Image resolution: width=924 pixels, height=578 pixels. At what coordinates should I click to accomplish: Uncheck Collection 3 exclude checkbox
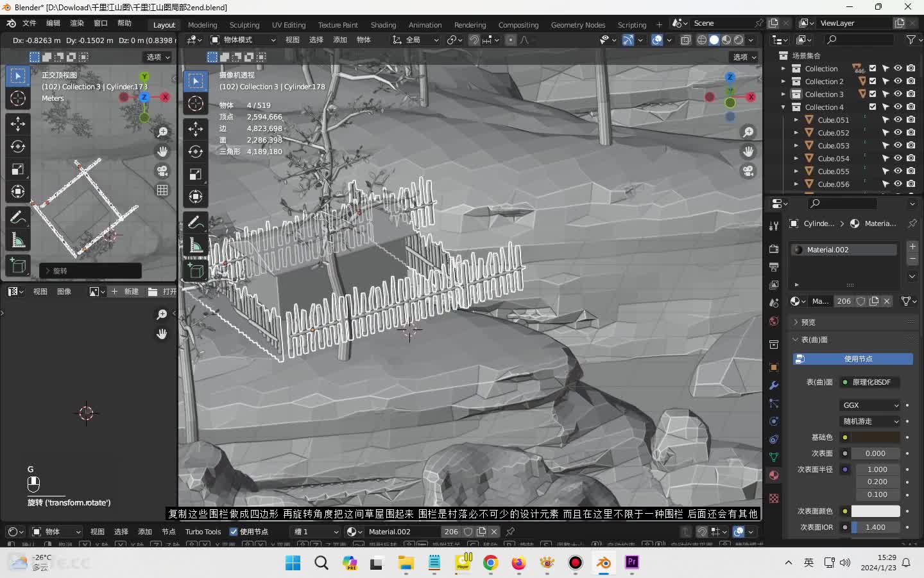(873, 94)
